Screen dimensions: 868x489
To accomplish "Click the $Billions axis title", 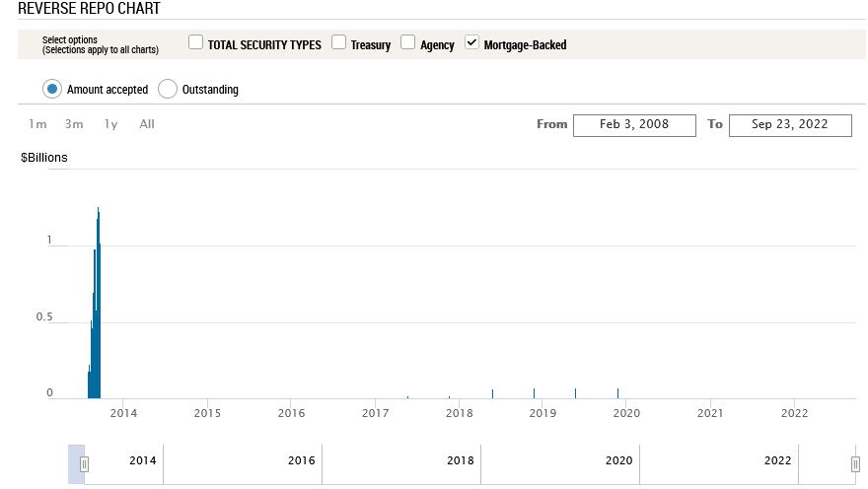I will [x=44, y=158].
